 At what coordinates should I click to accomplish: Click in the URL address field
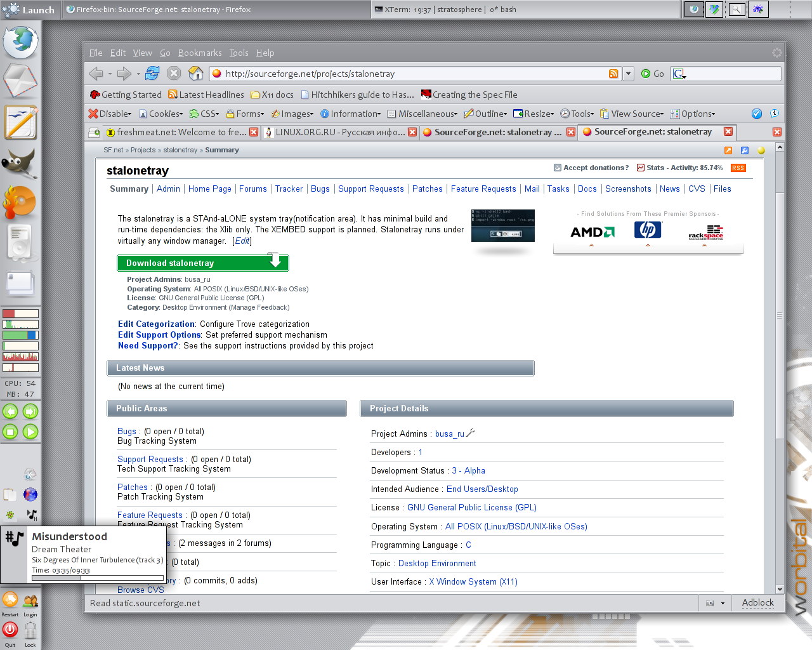click(x=415, y=74)
